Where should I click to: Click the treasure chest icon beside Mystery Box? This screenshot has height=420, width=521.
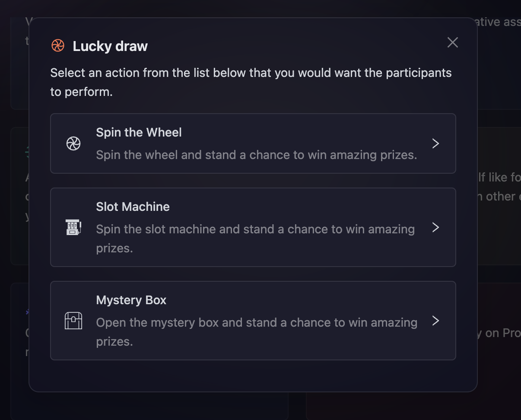(x=73, y=321)
